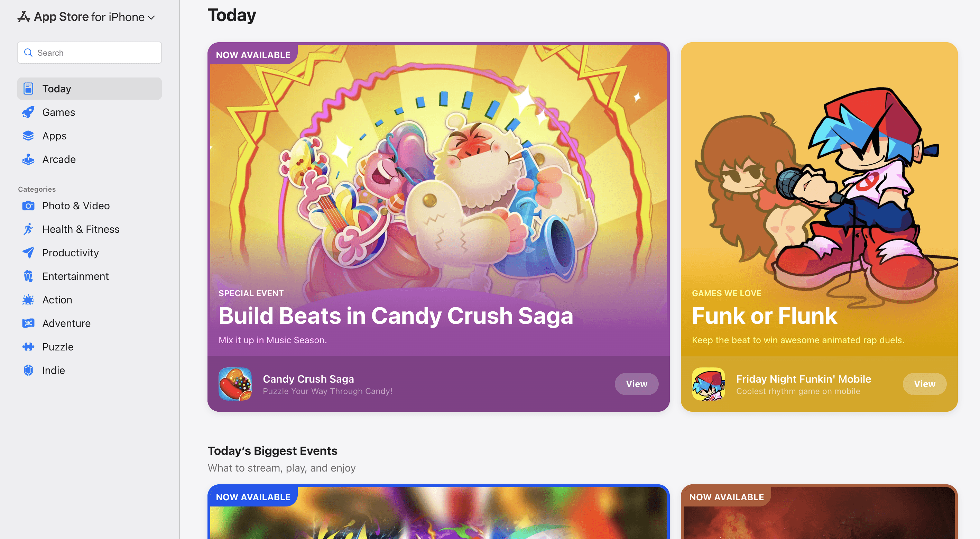This screenshot has width=980, height=539.
Task: Select the Games sidebar icon
Action: (x=28, y=112)
